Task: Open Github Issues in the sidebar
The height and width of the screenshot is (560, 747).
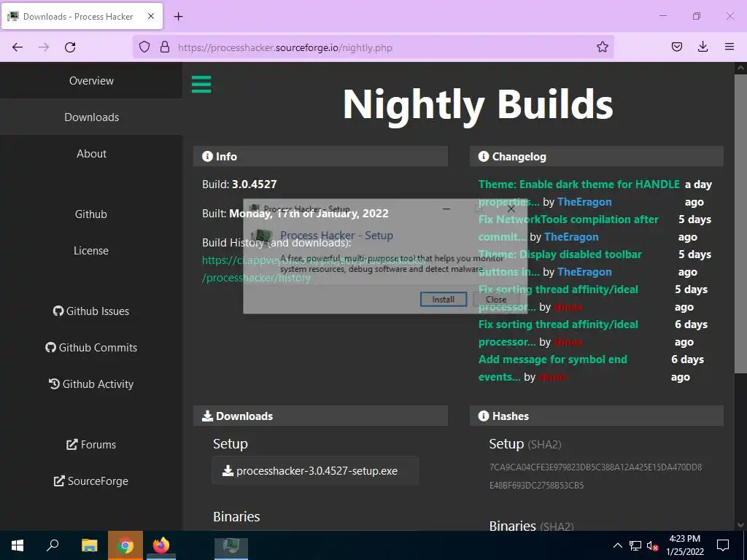Action: pyautogui.click(x=91, y=311)
